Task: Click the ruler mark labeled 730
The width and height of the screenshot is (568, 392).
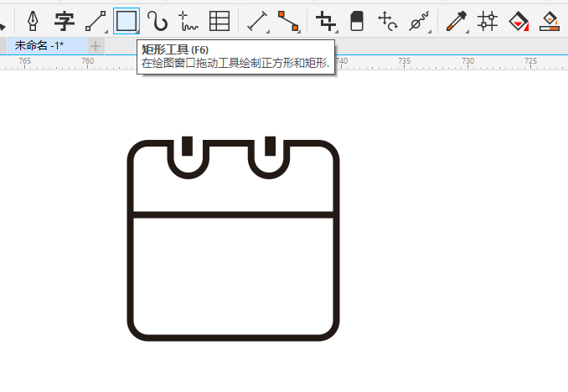Action: click(467, 61)
